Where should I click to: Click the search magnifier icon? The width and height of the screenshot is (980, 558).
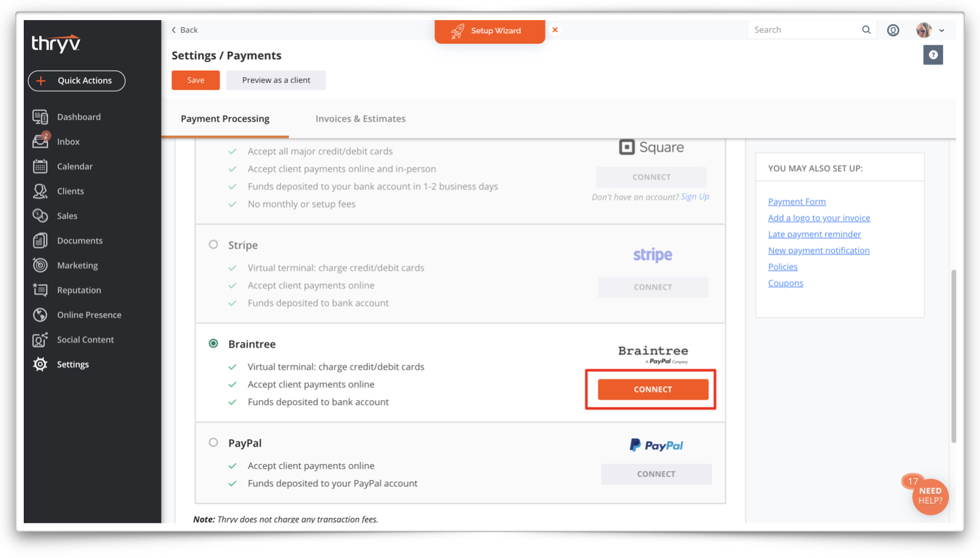pyautogui.click(x=866, y=30)
